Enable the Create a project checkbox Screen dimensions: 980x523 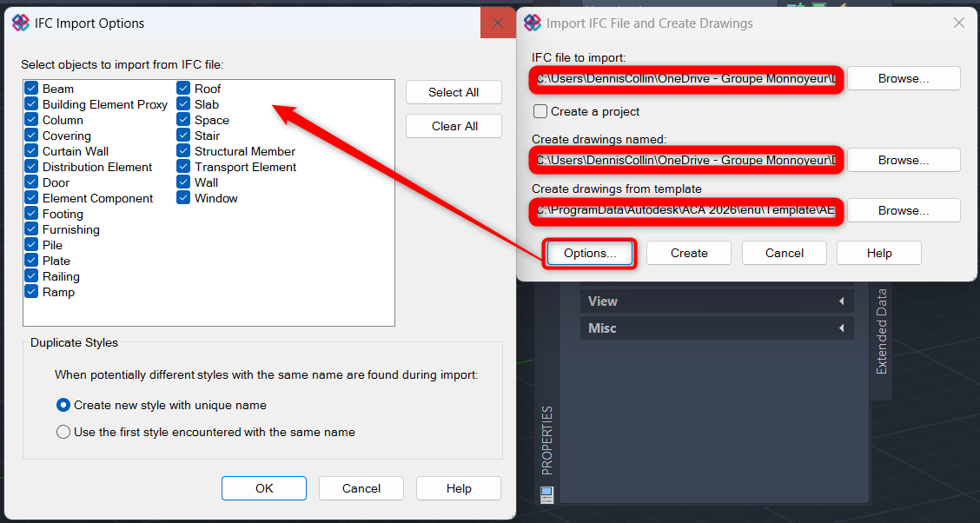pyautogui.click(x=540, y=111)
